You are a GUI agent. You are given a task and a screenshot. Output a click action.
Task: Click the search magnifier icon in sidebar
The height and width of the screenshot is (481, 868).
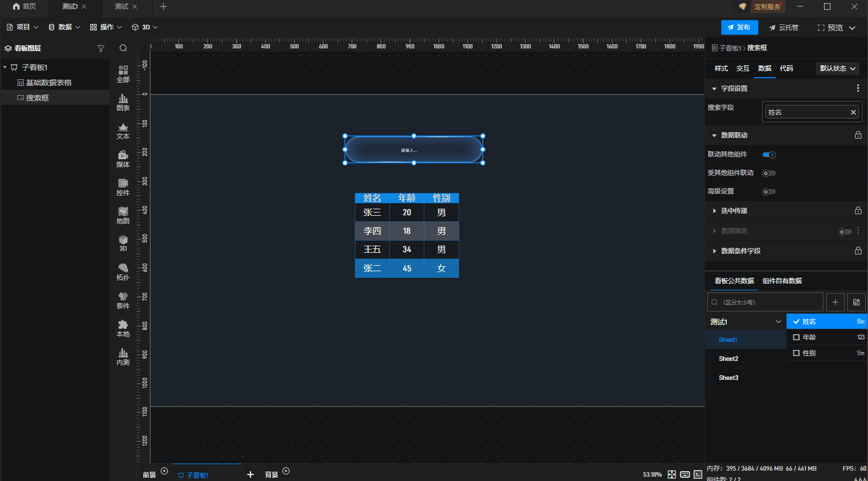tap(123, 48)
